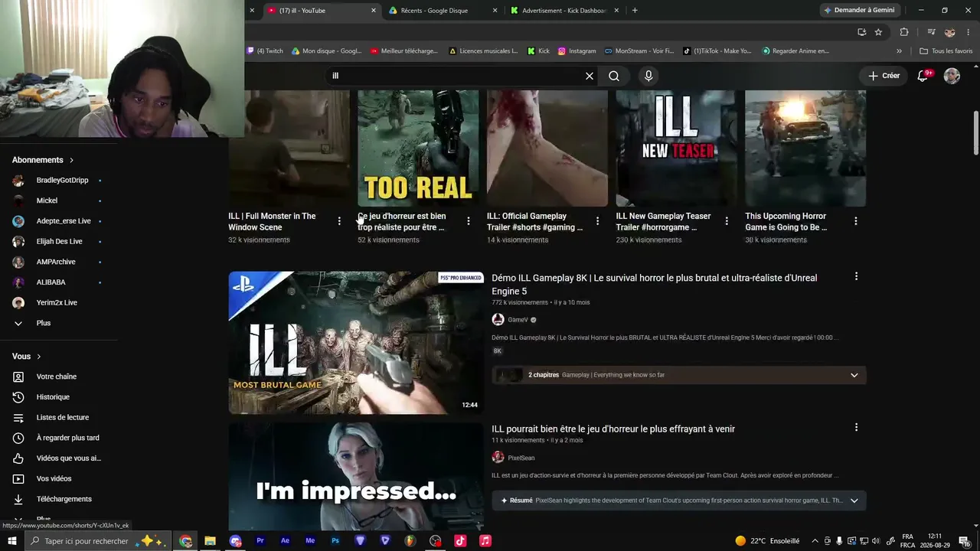
Task: Open 'Vos vidéos' in the sidebar
Action: pyautogui.click(x=54, y=479)
